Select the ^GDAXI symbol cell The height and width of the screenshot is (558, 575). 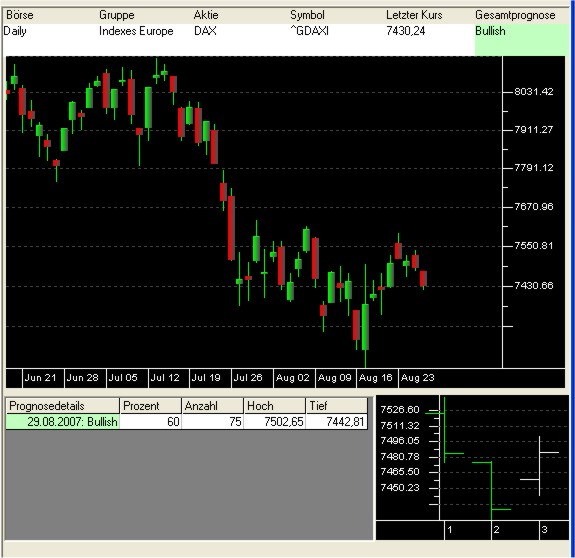[310, 31]
